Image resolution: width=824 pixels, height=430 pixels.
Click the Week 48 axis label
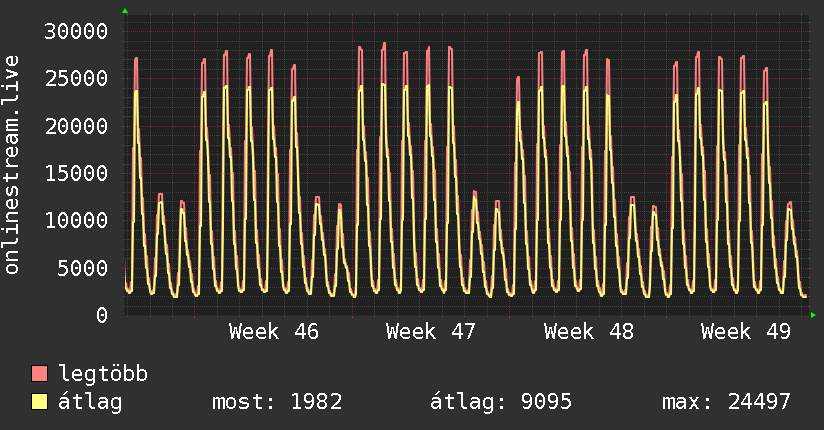(x=588, y=331)
